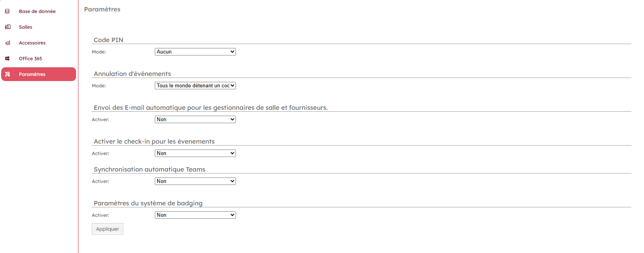Viewport: 644px width, 253px height.
Task: Open the Synchronisation automatique Teams dropdown
Action: 195,181
